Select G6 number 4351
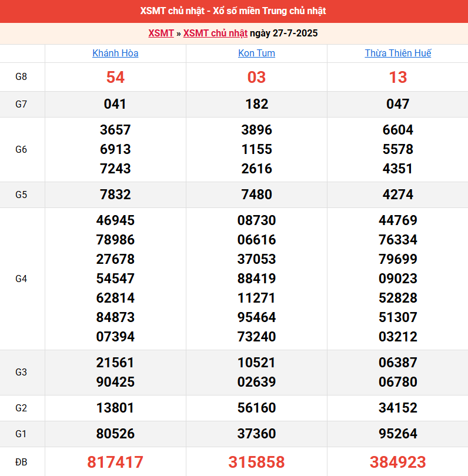The width and height of the screenshot is (468, 476). pos(398,169)
